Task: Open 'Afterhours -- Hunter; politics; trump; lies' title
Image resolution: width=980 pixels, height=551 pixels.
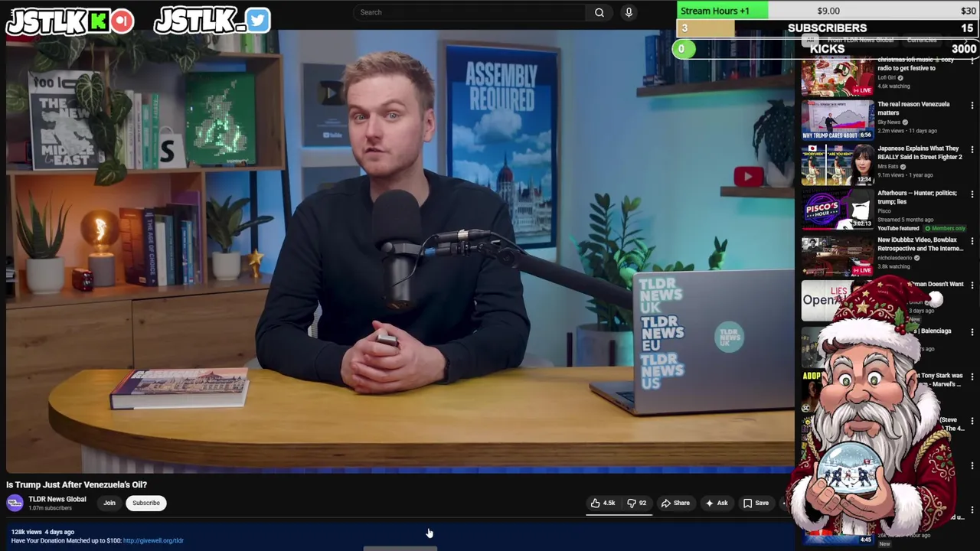Action: tap(916, 197)
